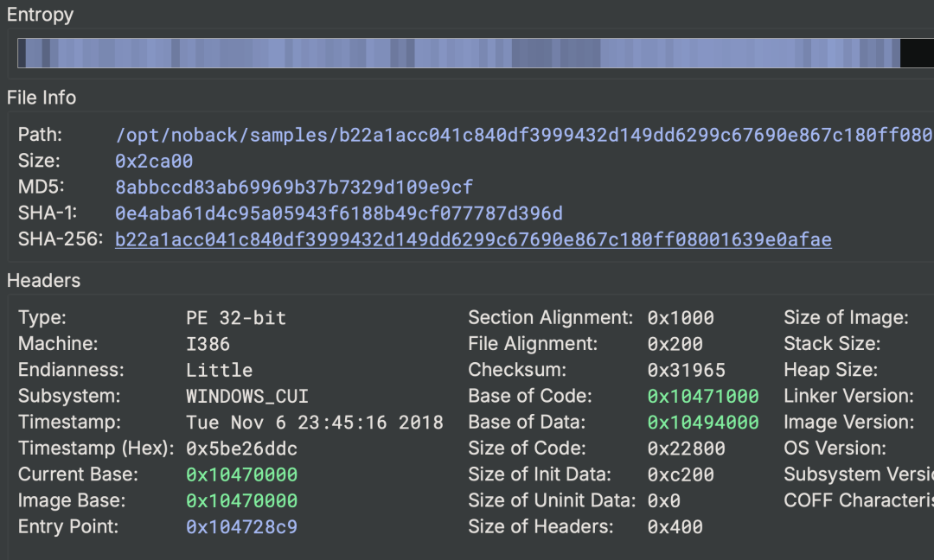This screenshot has height=560, width=934.
Task: Click the Size of Code value 0x22800
Action: click(x=686, y=449)
